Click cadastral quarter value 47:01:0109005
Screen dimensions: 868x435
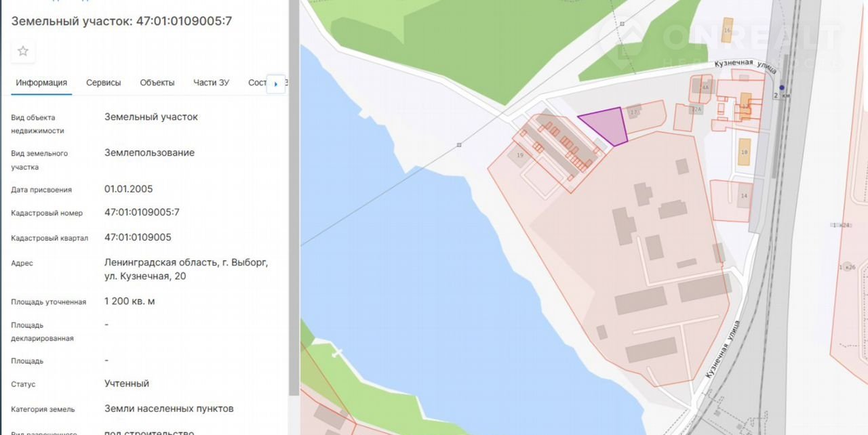tap(138, 237)
